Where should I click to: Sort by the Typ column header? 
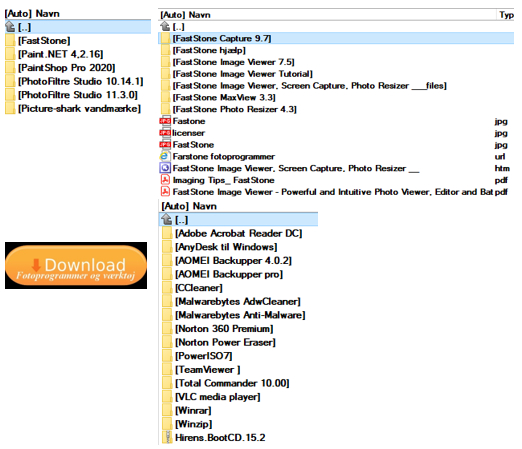(506, 15)
